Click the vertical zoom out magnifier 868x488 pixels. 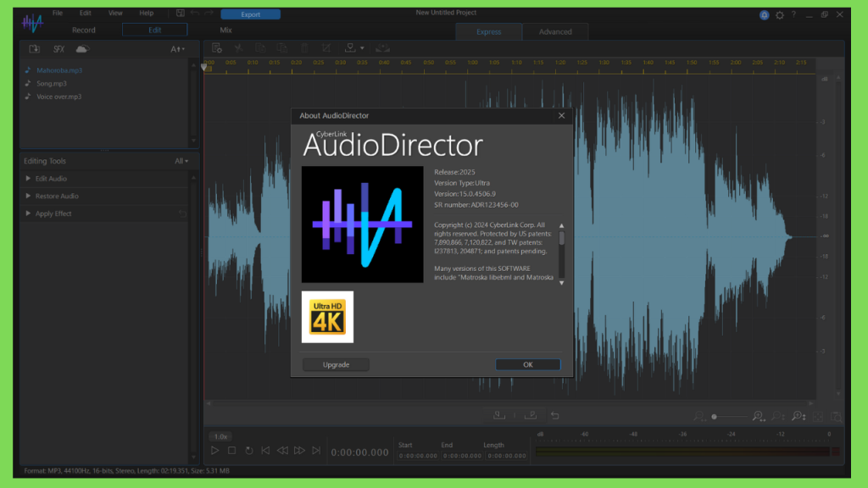(x=778, y=416)
